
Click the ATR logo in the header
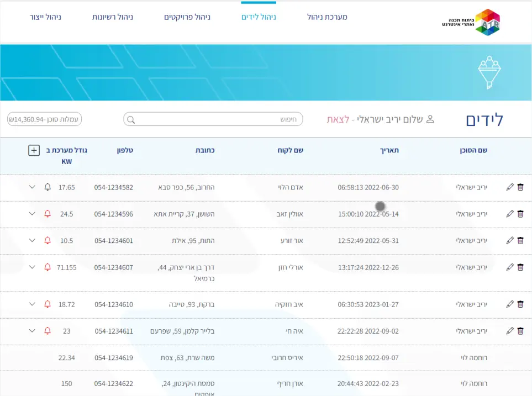[472, 22]
